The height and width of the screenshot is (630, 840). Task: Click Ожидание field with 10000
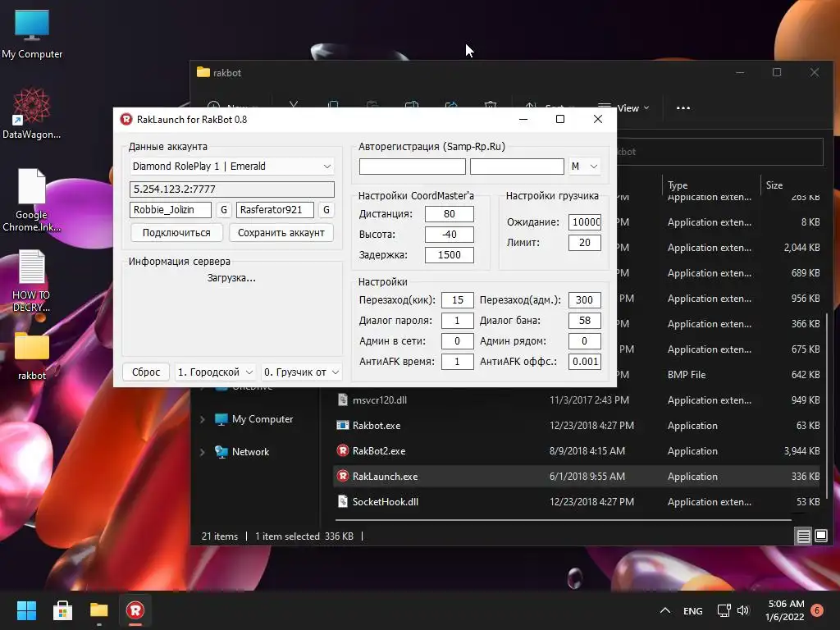click(584, 221)
